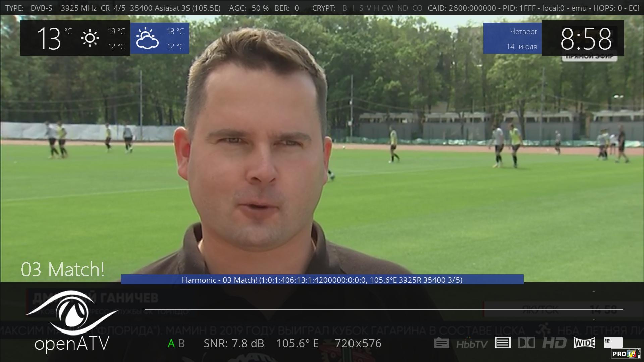Select tuner B indicator
Viewport: 644px width, 362px height.
[181, 344]
